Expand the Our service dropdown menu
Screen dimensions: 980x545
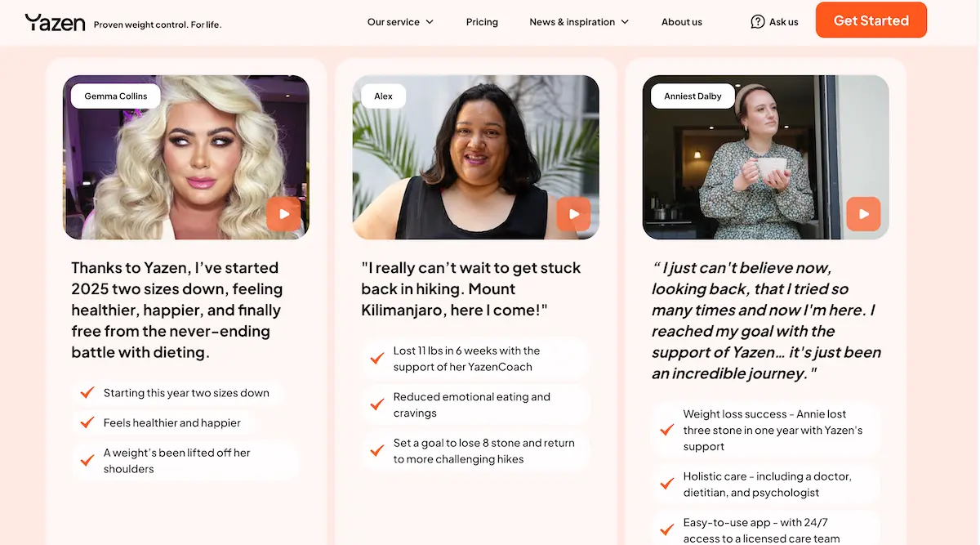(x=400, y=22)
